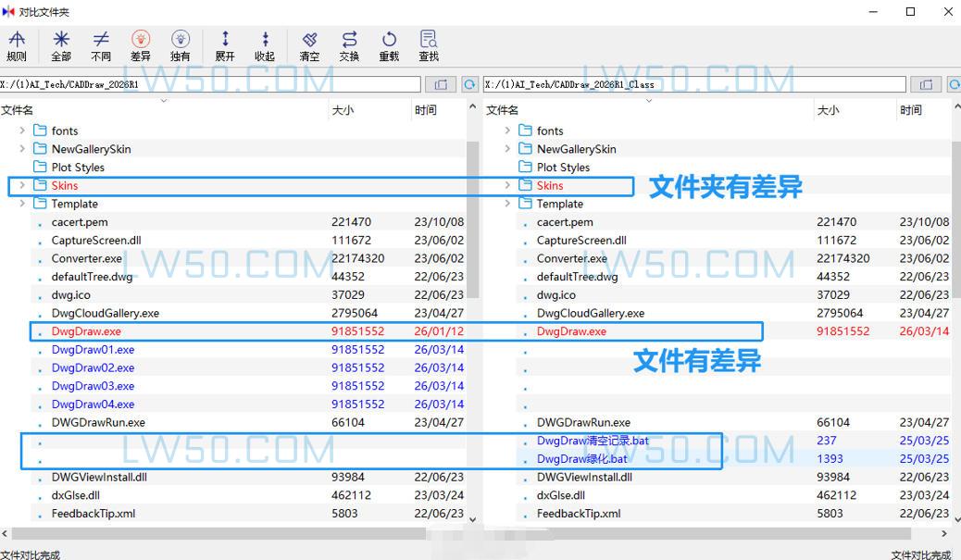
Task: Expand all folders using 展开
Action: tap(224, 44)
